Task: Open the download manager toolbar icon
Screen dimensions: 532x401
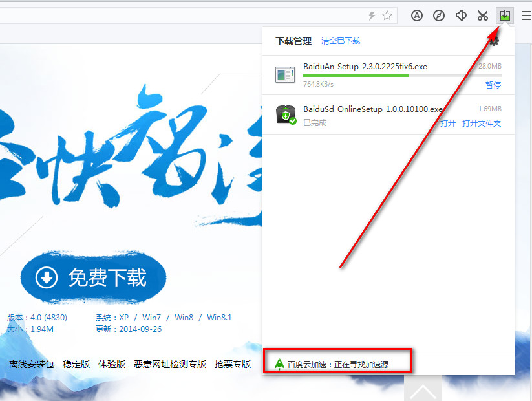Action: tap(504, 16)
